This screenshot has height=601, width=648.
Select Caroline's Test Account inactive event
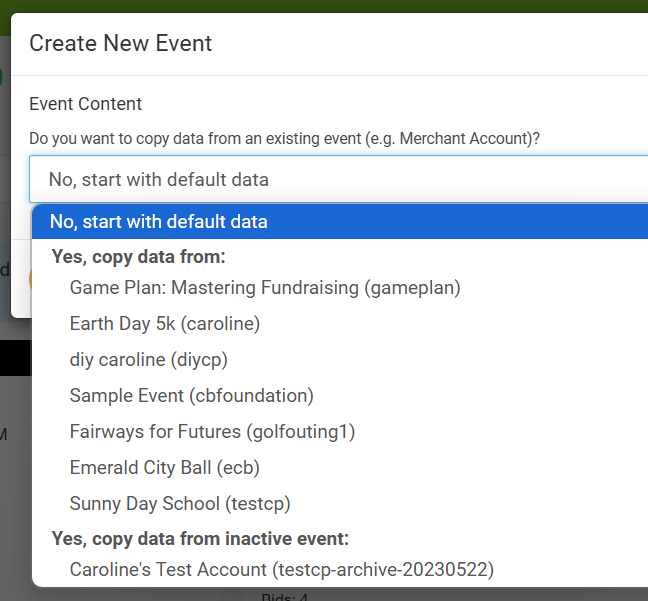point(282,570)
